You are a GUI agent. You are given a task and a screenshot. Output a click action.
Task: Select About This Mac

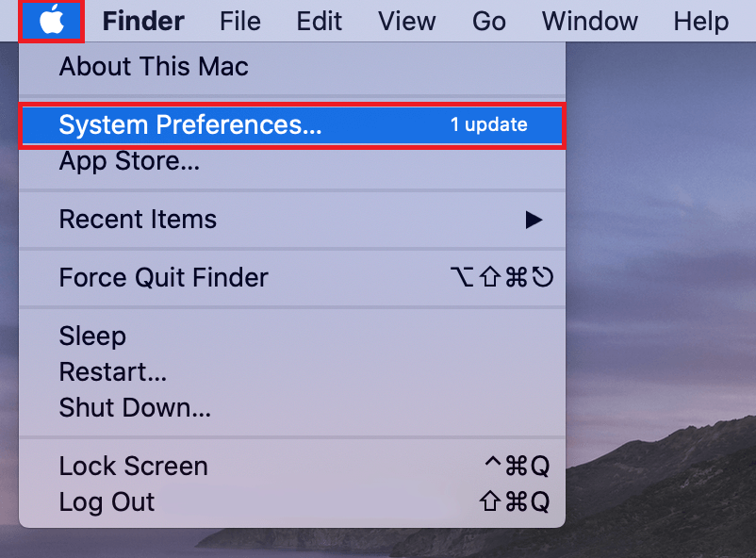[x=154, y=67]
